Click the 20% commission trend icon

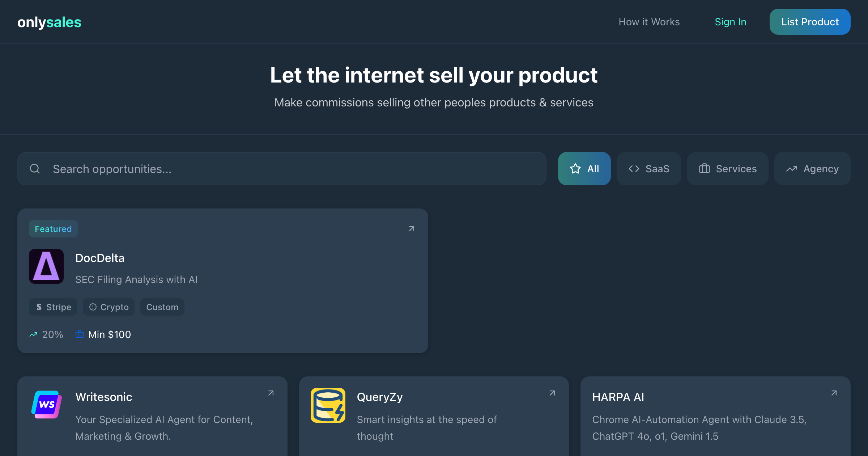[33, 334]
